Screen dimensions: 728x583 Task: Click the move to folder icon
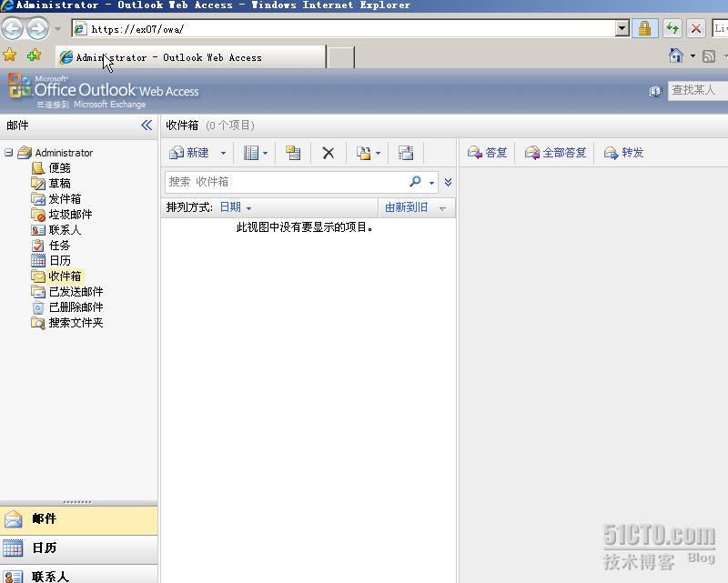(x=293, y=153)
